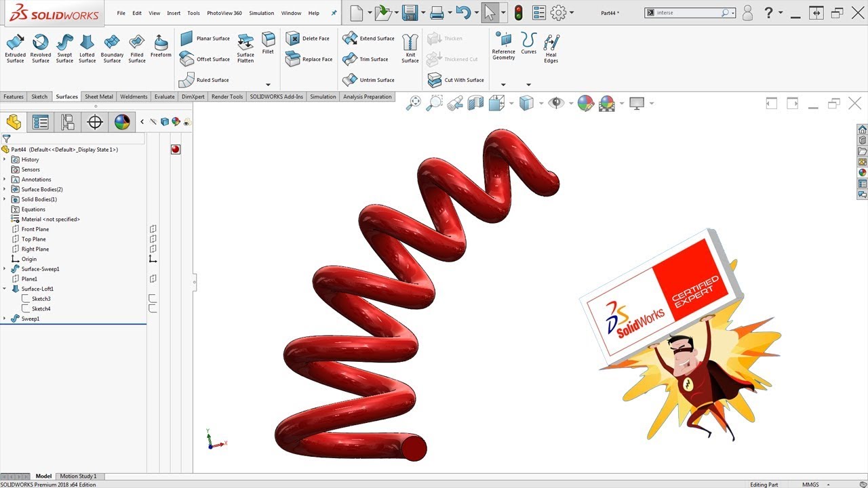
Task: Select the Lofted Surface tool
Action: pos(87,48)
